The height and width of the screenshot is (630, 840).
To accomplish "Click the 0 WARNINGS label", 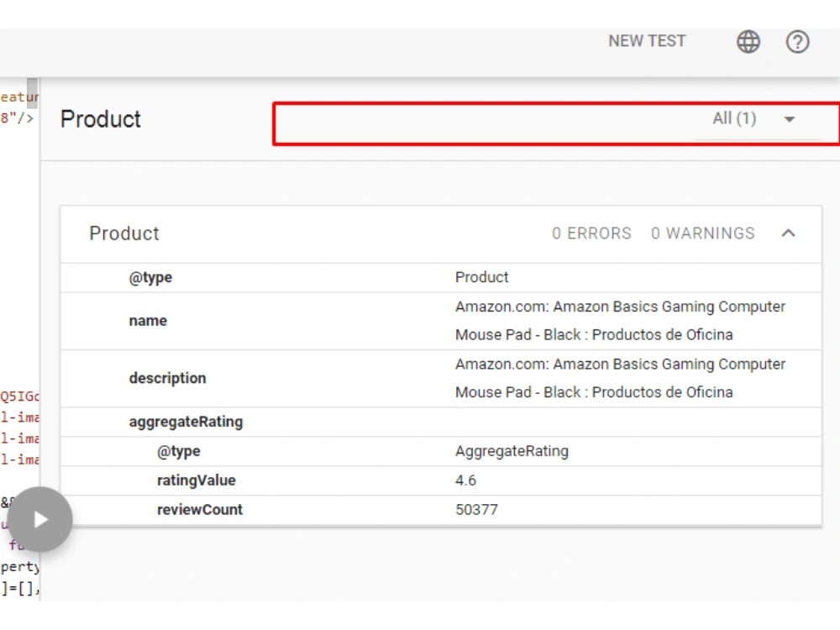I will [x=703, y=234].
